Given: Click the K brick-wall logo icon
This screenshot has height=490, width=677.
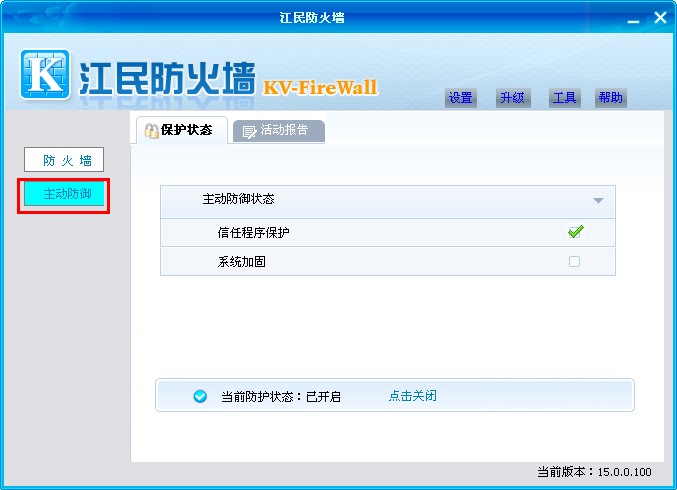Looking at the screenshot, I should click(x=45, y=75).
